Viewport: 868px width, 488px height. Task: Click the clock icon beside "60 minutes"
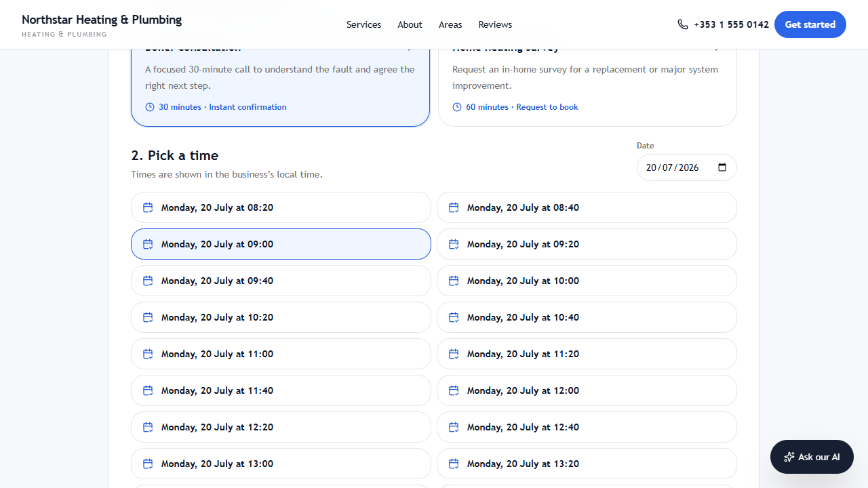[457, 107]
